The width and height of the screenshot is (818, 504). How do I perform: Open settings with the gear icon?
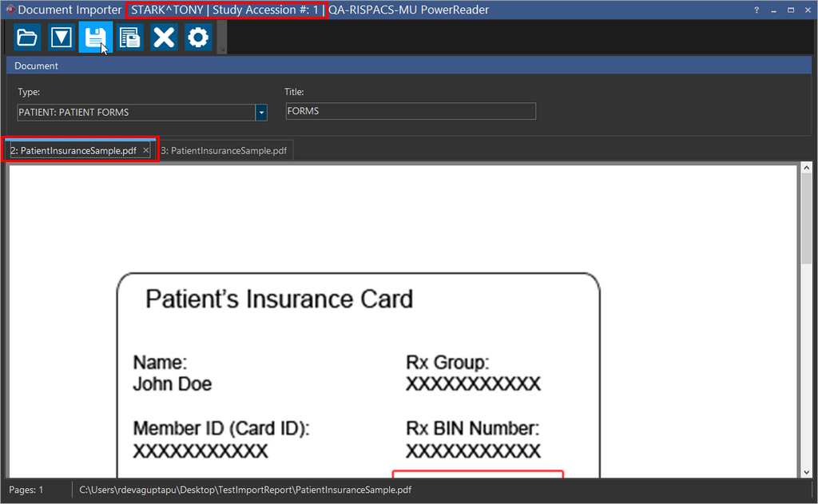(198, 38)
